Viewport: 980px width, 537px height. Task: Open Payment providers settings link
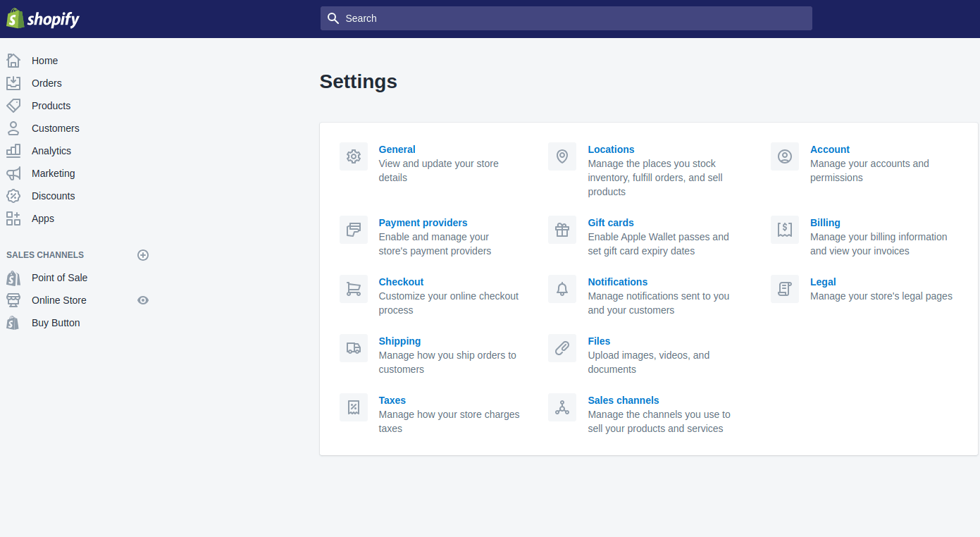coord(423,223)
